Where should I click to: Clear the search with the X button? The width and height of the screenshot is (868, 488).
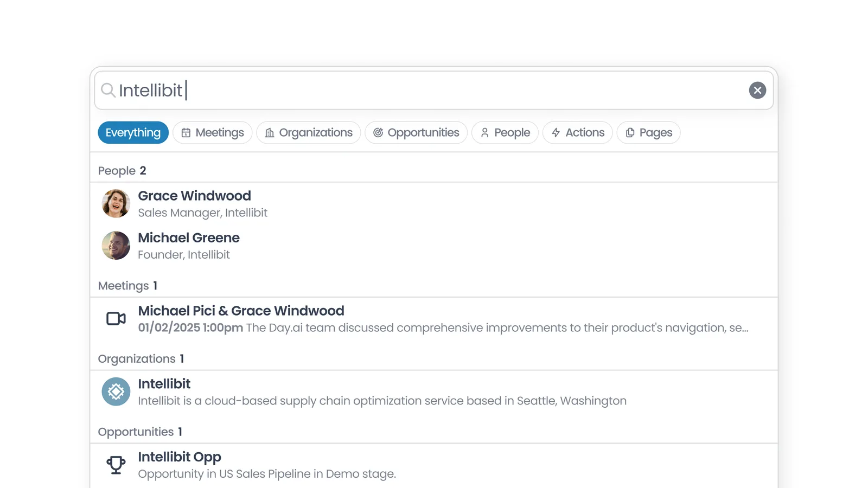[x=757, y=90]
